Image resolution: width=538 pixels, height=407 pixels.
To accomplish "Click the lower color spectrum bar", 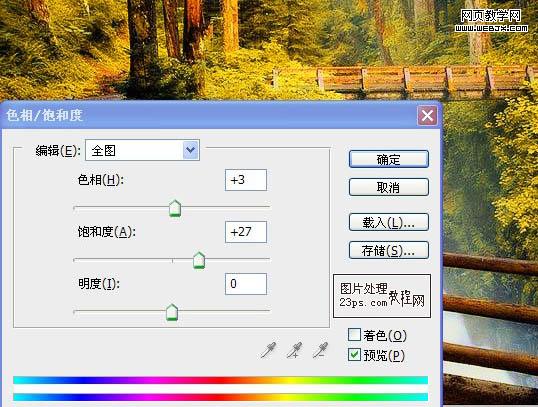I will (x=220, y=397).
